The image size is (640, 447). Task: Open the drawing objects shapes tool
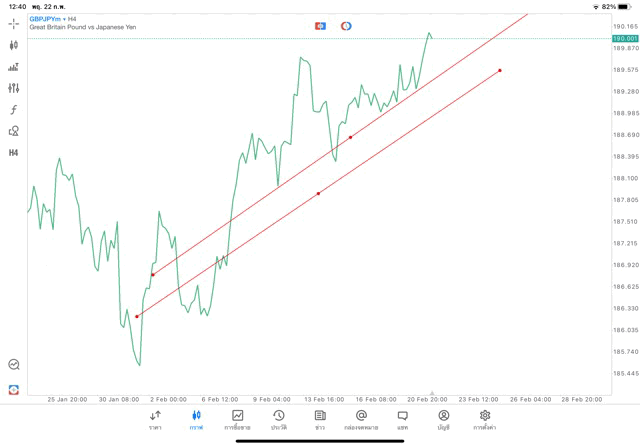14,130
